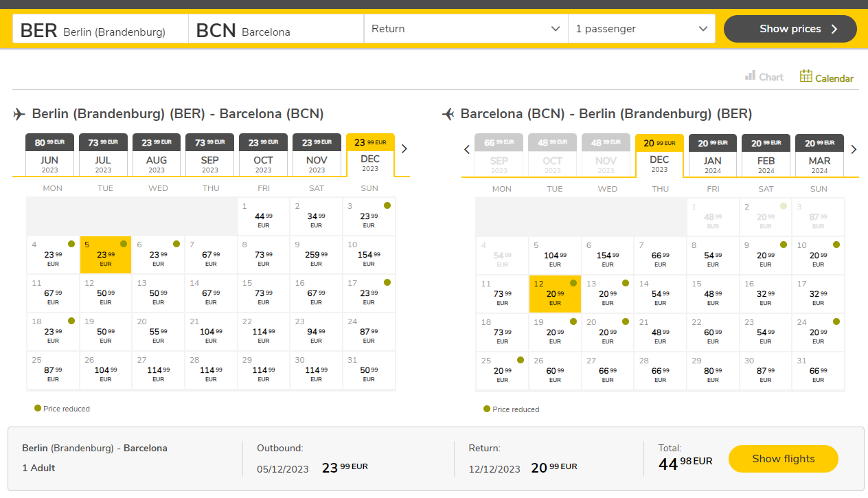Select outbound NOV 2023 month tab

click(x=317, y=155)
